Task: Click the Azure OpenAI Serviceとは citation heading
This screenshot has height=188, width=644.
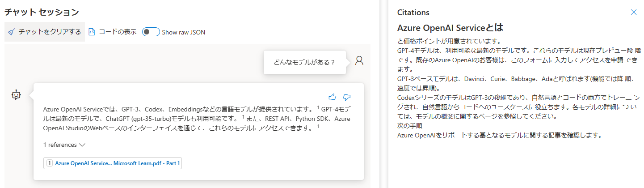Action: [450, 28]
